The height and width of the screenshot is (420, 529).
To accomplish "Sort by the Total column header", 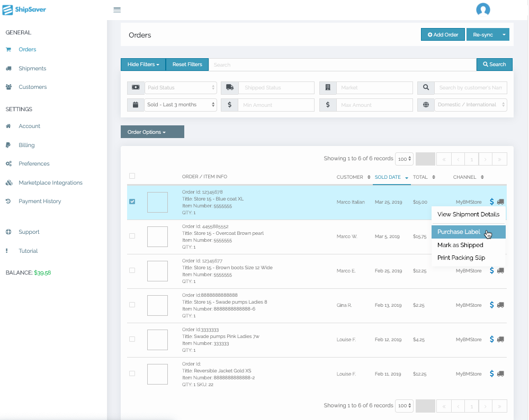I will click(x=424, y=177).
